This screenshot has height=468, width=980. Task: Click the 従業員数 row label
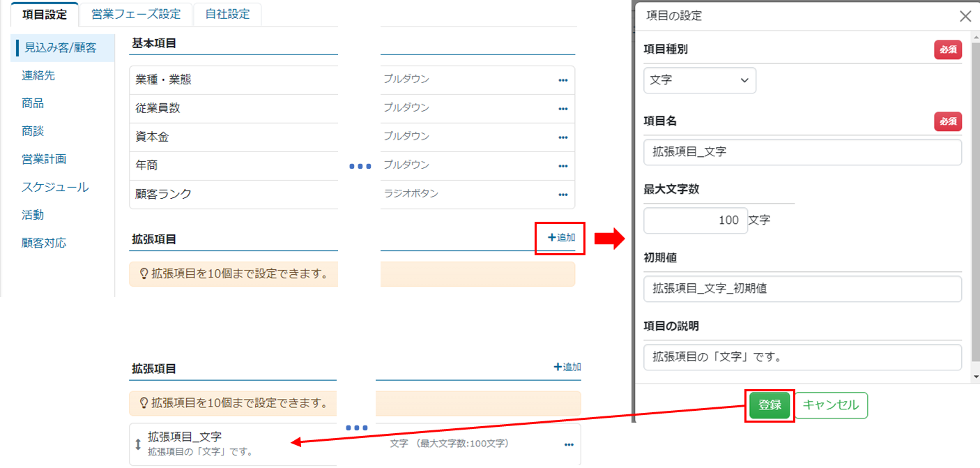point(158,109)
